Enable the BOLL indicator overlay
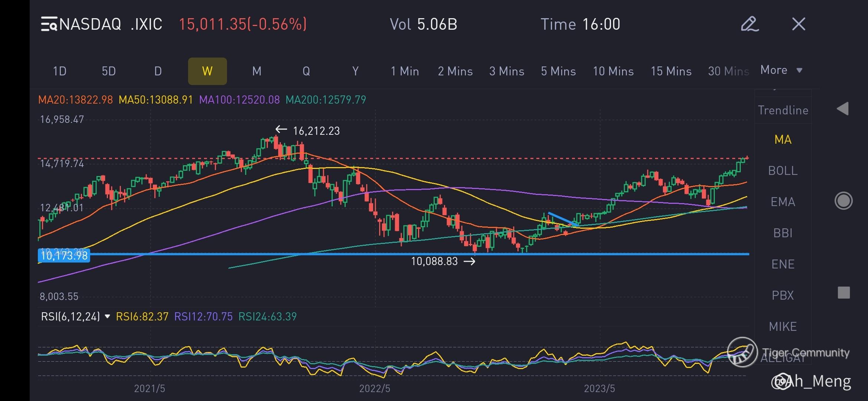This screenshot has width=868, height=401. click(x=783, y=171)
